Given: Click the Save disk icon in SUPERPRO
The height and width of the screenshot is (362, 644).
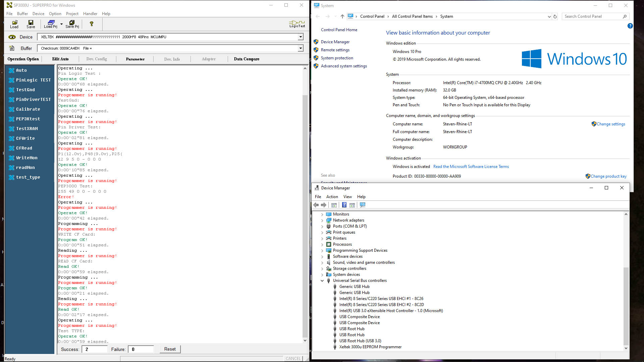Looking at the screenshot, I should [31, 24].
